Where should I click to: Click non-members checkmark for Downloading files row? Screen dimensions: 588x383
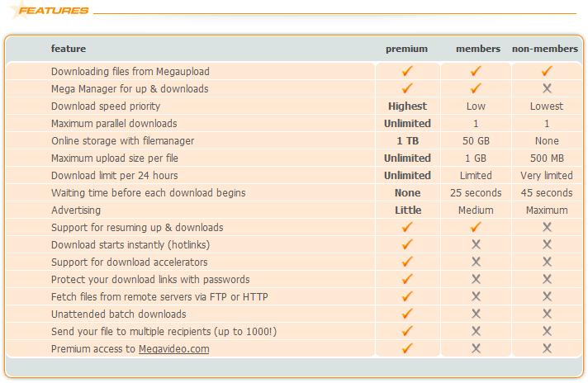point(547,71)
